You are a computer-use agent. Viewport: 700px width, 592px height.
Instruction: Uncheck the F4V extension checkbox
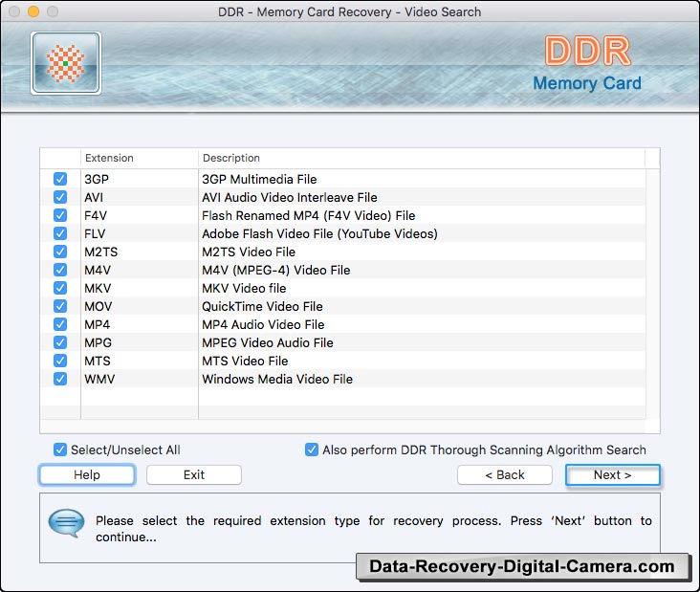[60, 215]
